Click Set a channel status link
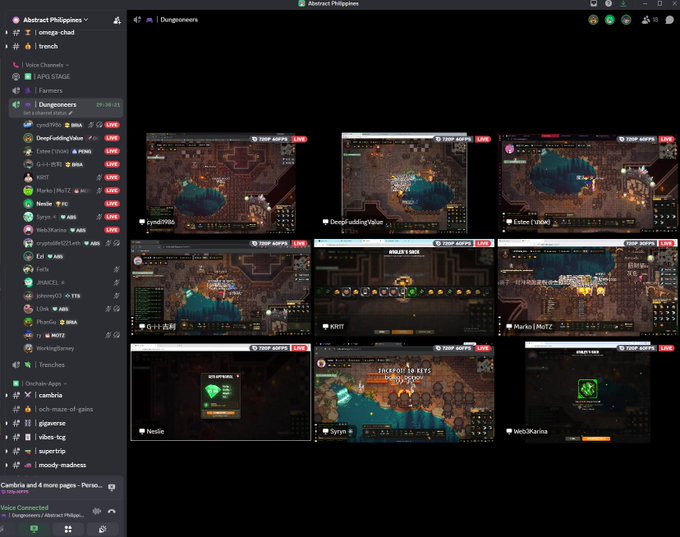The height and width of the screenshot is (537, 680). (x=45, y=113)
